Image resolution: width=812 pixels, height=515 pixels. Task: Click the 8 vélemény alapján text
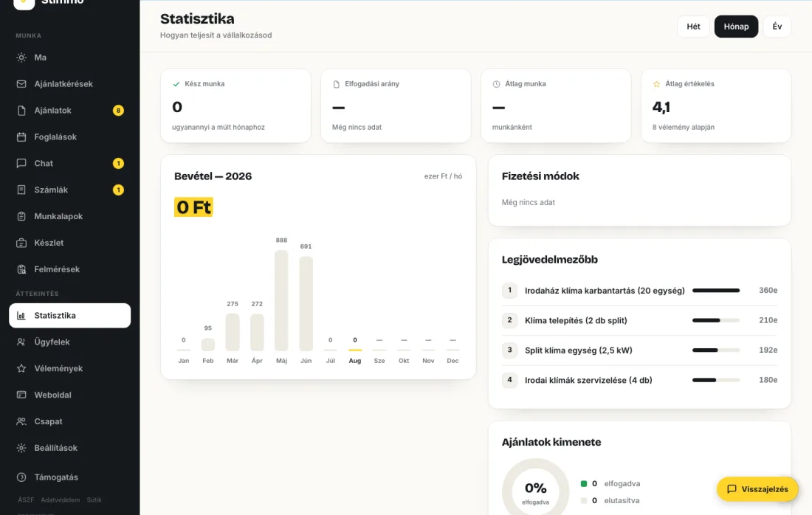coord(683,128)
